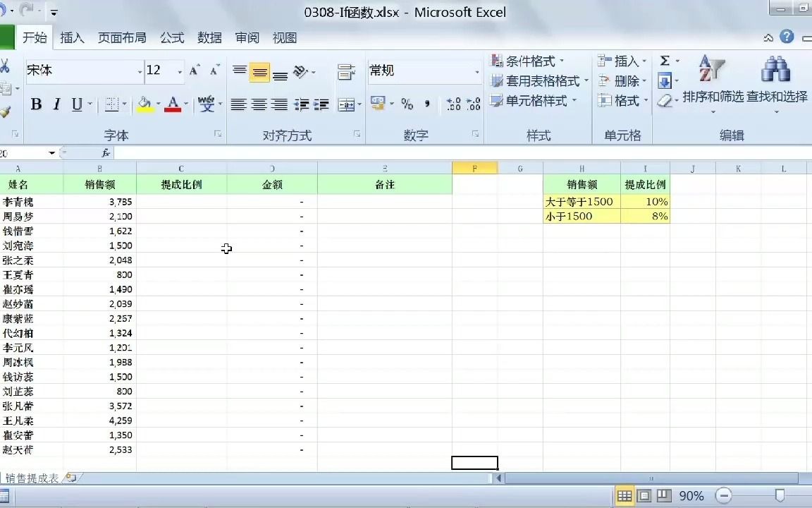Open the font name dropdown

[x=140, y=71]
